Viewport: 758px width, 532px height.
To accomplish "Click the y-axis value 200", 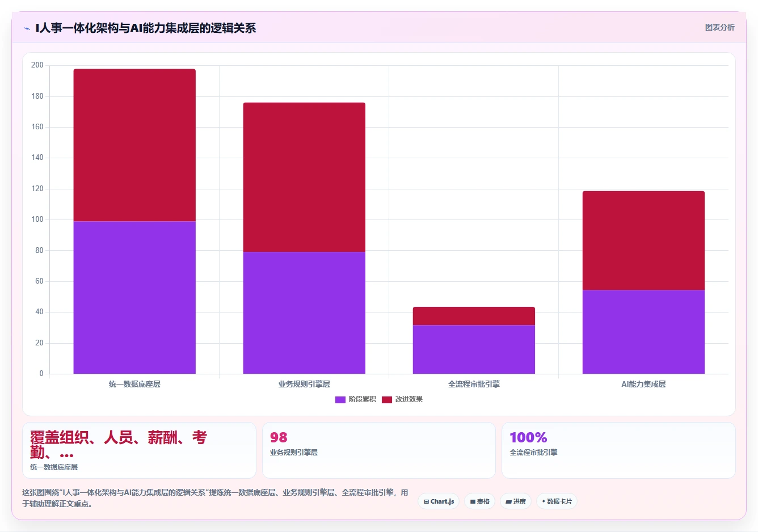I will coord(37,65).
